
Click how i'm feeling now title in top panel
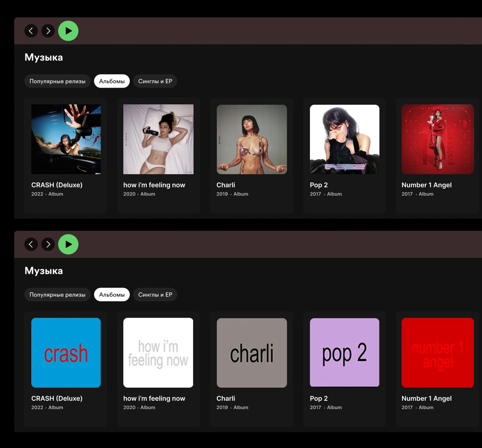pyautogui.click(x=154, y=185)
